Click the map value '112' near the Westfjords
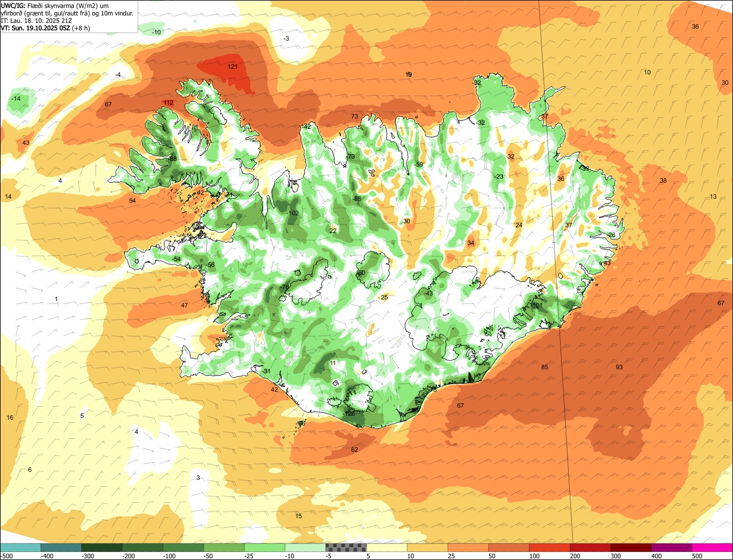 click(168, 102)
